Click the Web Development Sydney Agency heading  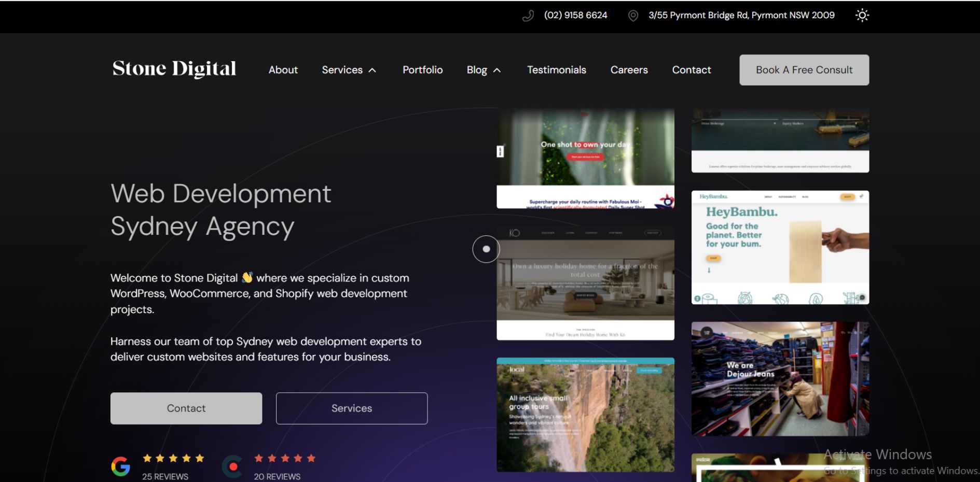220,210
